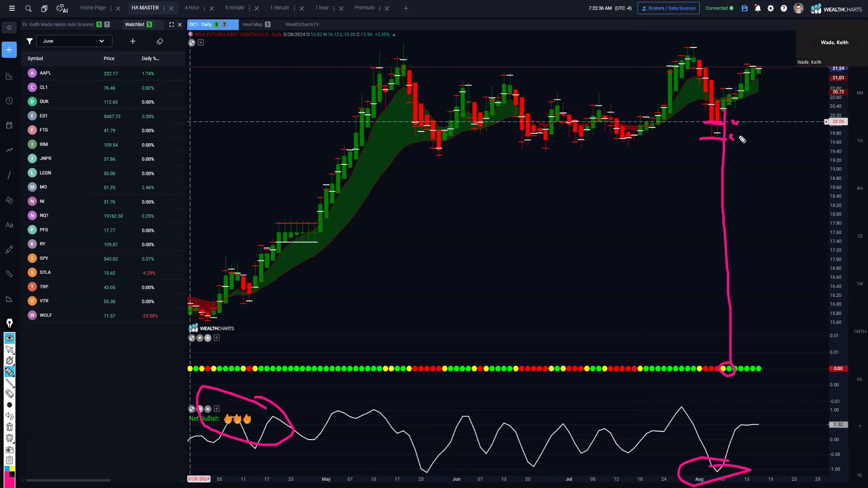Toggle the drawing visibility eye icon
Screen dimensions: 868x488
point(9,338)
